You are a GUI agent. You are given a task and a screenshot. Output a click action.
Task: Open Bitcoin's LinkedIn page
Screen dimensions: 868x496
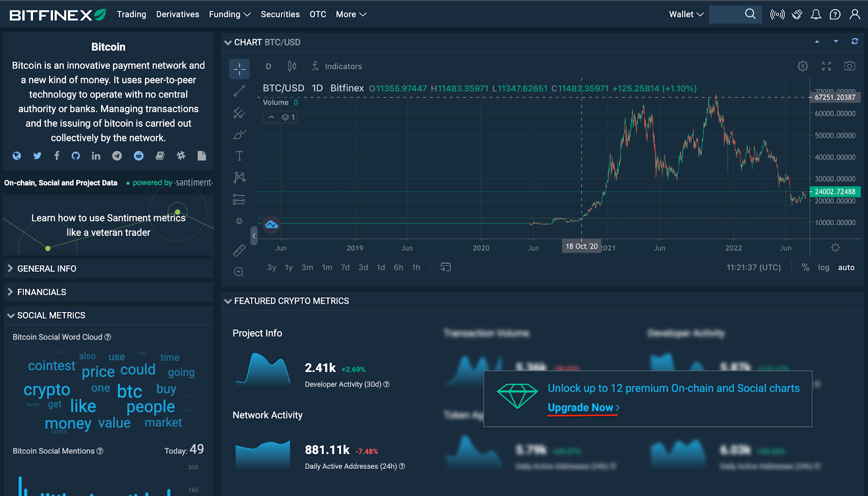click(x=96, y=156)
